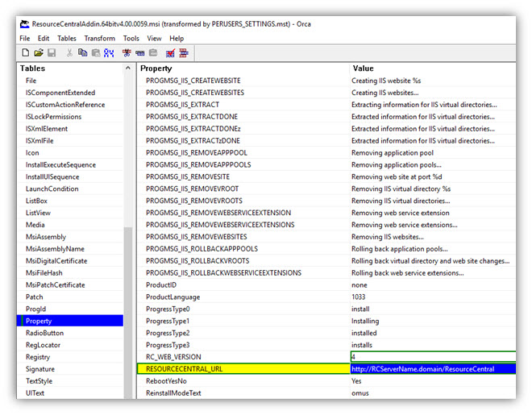
Task: Click the RESOURCECENTRAL_URL property cell
Action: [x=243, y=369]
